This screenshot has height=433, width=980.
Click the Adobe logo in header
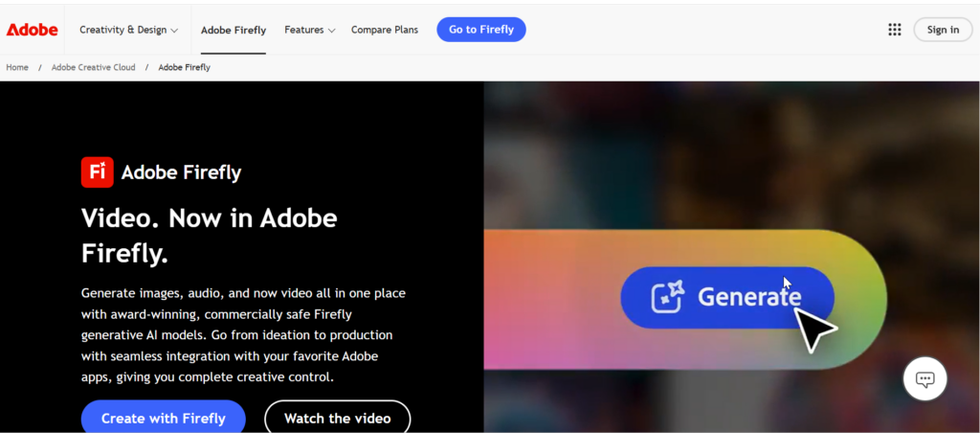click(33, 30)
